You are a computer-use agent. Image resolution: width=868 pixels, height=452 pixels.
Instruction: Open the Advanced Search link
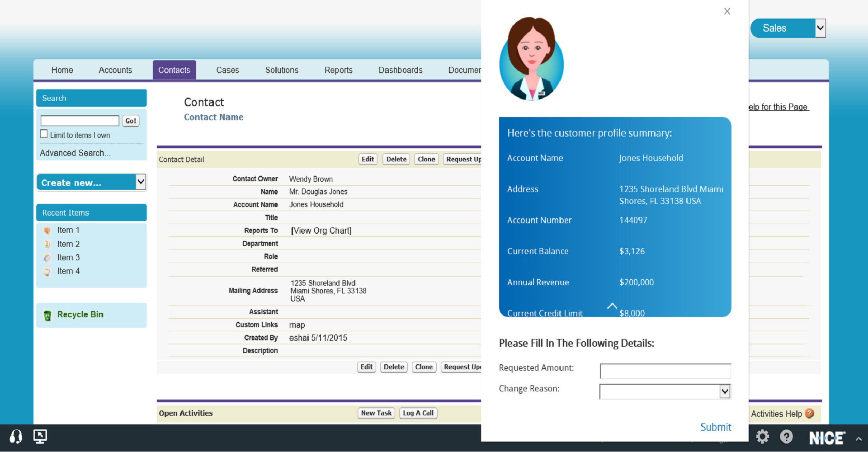[x=75, y=153]
